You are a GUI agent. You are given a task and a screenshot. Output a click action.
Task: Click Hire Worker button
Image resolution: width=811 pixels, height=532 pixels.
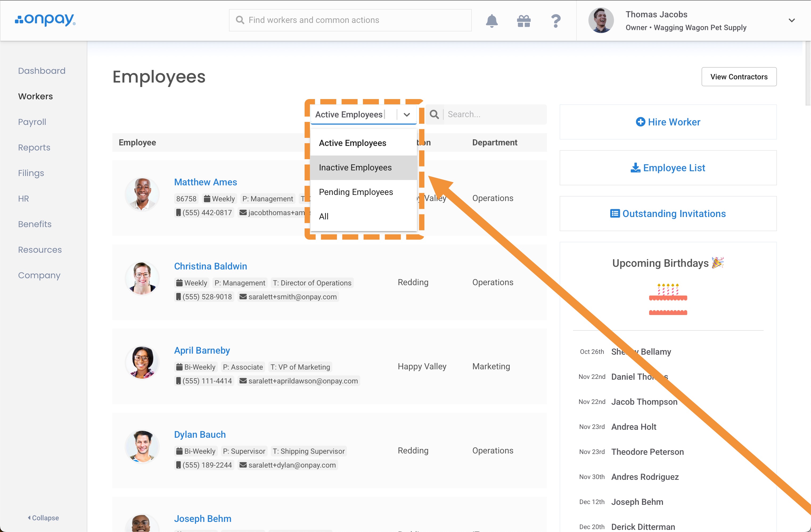click(668, 122)
